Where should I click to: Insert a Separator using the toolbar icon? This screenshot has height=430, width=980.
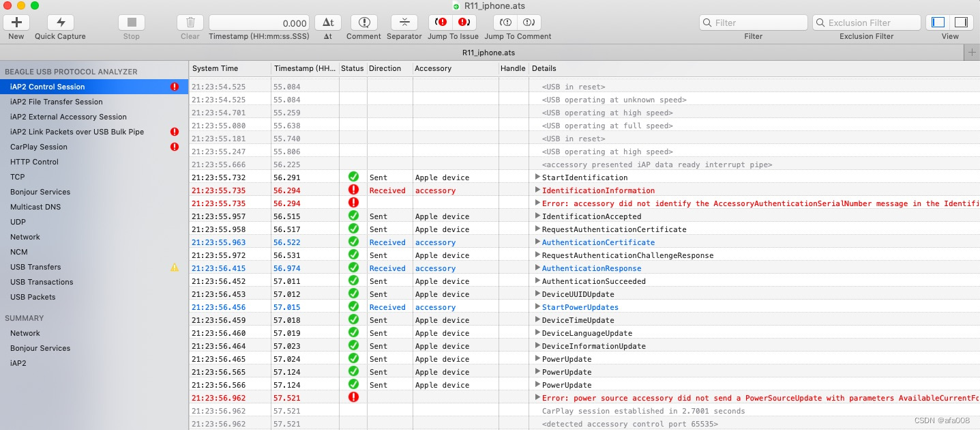click(404, 23)
